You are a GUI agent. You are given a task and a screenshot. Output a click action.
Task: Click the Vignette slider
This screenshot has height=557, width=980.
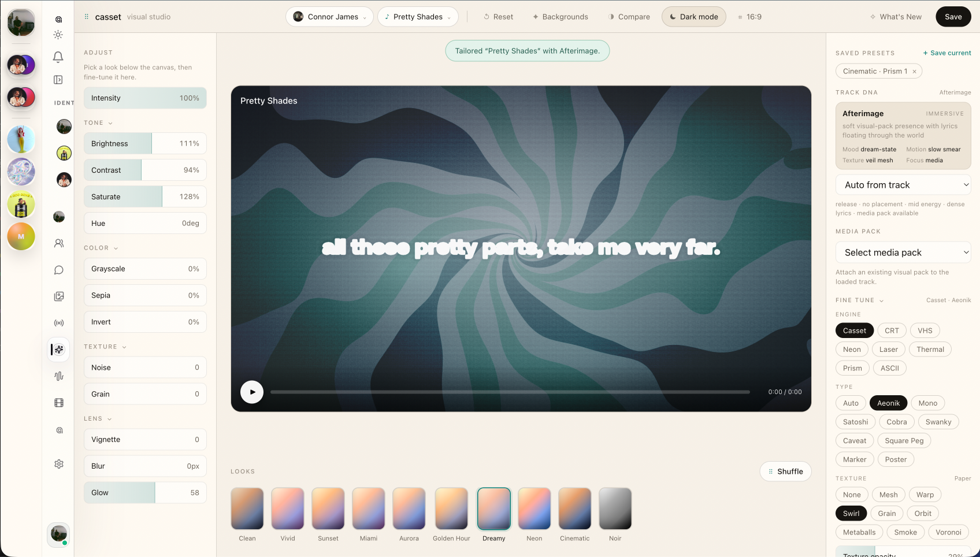click(145, 440)
